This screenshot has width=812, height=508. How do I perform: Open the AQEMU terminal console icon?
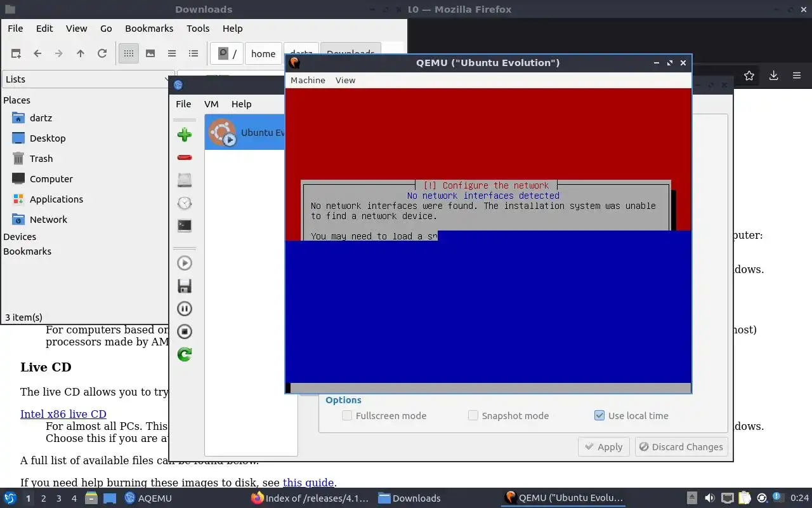coord(185,225)
